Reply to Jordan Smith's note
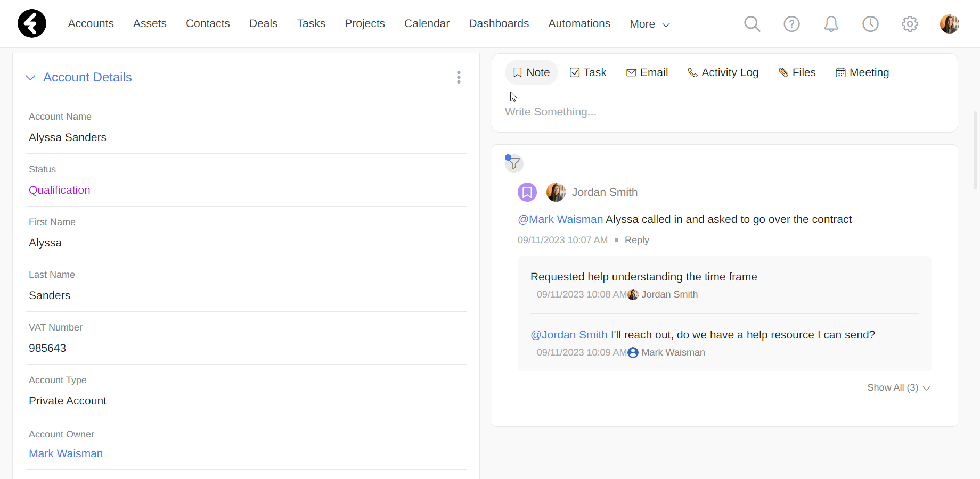980x479 pixels. [636, 240]
